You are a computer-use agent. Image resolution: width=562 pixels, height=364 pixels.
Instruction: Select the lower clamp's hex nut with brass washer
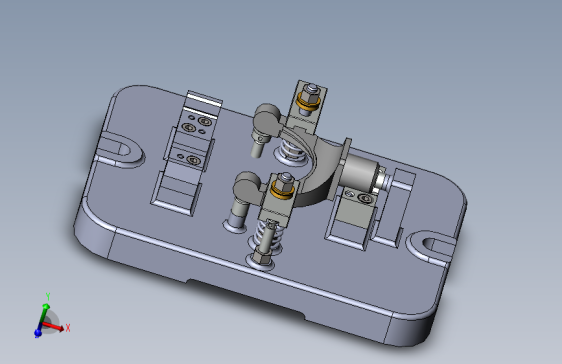(285, 186)
